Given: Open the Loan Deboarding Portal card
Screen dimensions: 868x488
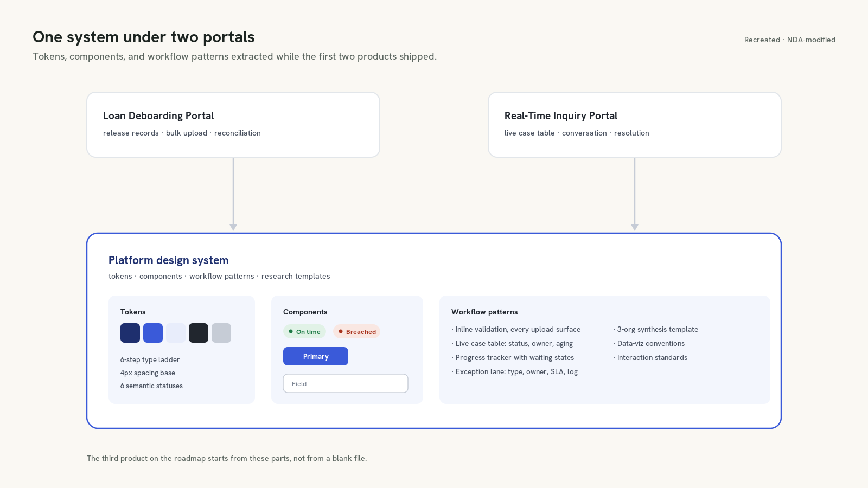Looking at the screenshot, I should (233, 125).
